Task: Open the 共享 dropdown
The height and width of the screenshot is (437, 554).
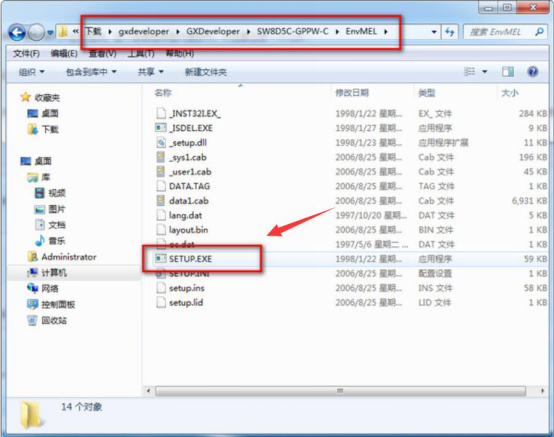Action: [151, 72]
